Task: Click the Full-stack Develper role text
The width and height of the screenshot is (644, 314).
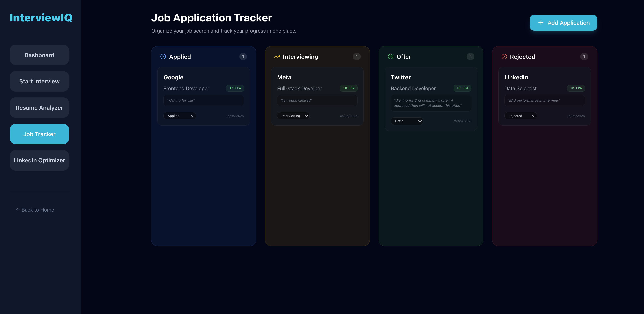Action: [x=299, y=88]
